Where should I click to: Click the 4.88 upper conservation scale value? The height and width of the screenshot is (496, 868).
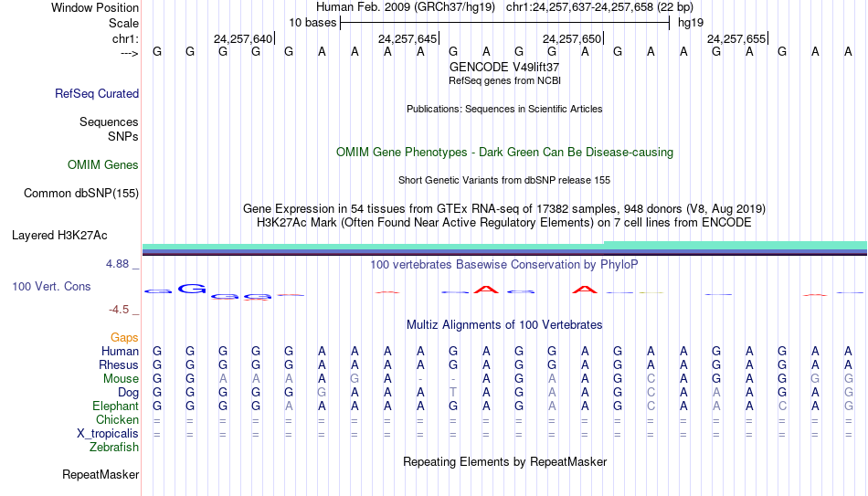click(x=117, y=264)
